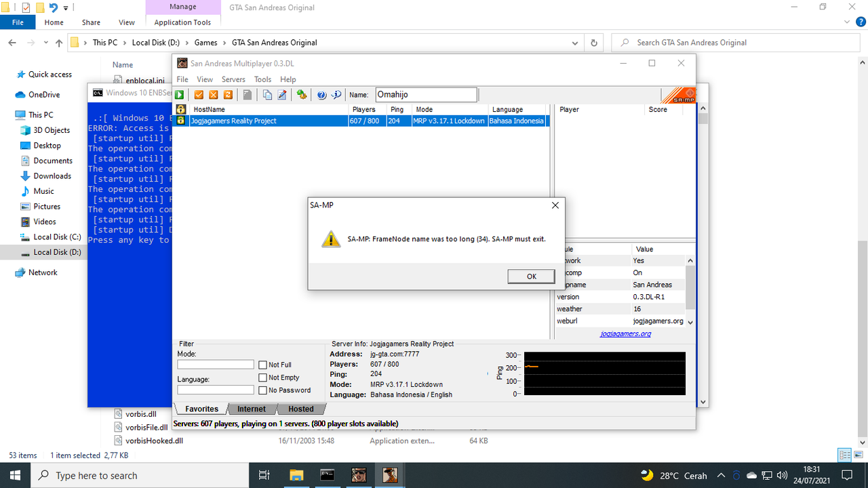
Task: Click the Language filter input field
Action: (x=216, y=390)
